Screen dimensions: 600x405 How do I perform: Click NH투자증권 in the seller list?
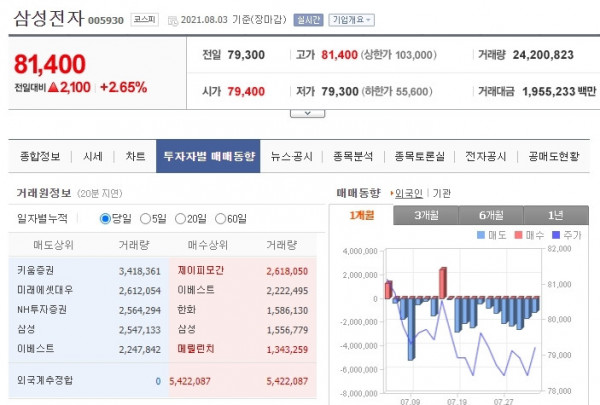(42, 310)
